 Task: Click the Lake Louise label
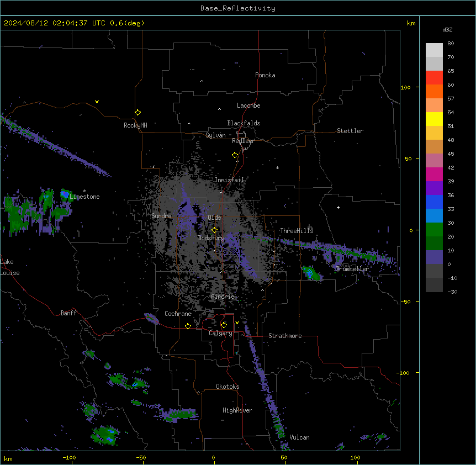coord(9,267)
